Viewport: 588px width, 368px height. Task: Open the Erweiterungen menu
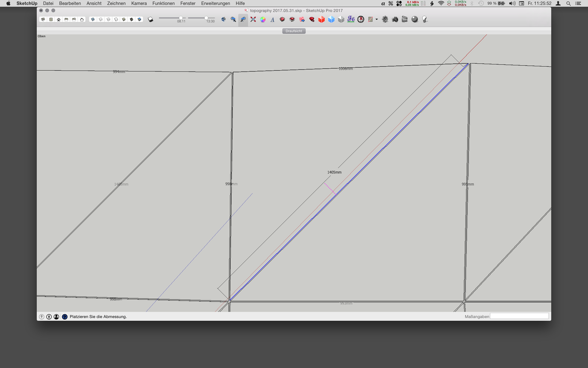[x=215, y=3]
